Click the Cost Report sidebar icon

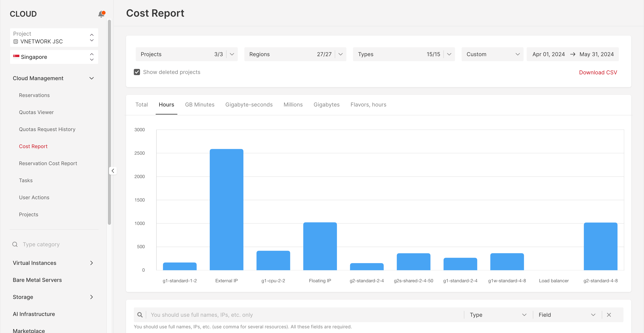[x=33, y=146]
